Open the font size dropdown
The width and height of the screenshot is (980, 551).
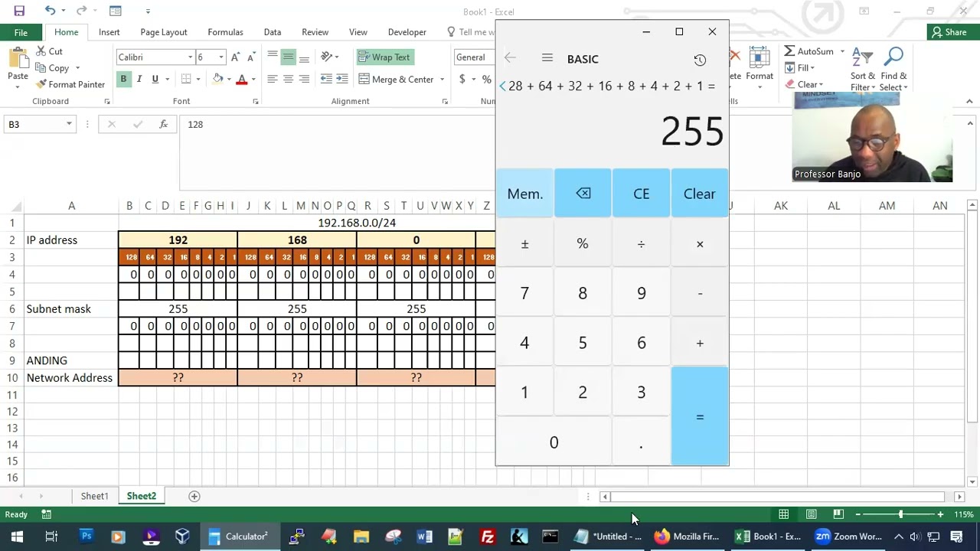tap(221, 57)
